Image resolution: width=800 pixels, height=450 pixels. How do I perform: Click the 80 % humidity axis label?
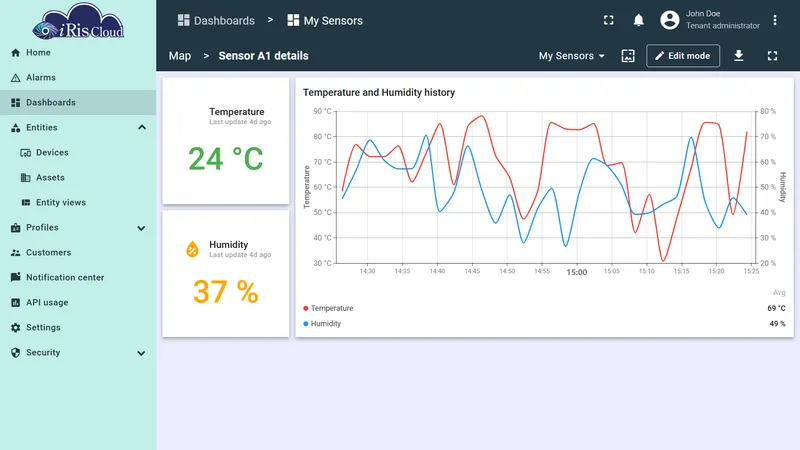tap(768, 111)
